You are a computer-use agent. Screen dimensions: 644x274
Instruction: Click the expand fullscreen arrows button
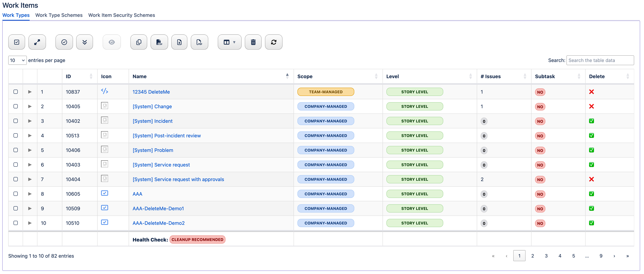click(x=37, y=42)
